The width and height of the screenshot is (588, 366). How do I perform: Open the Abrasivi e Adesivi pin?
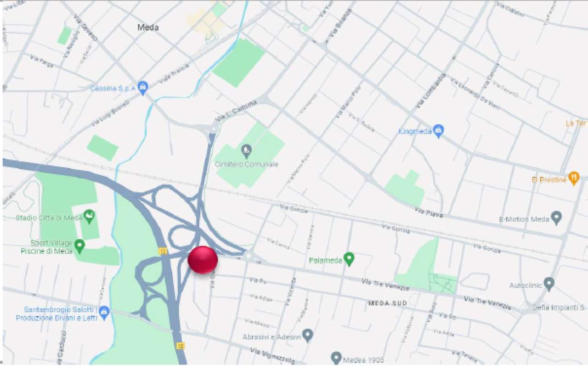(308, 336)
